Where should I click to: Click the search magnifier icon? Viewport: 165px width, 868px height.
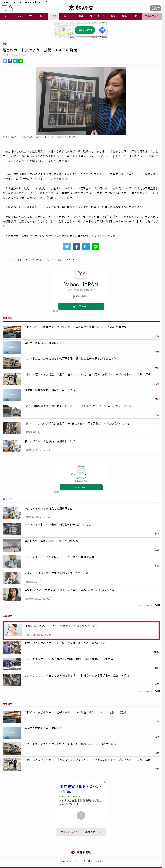point(11,7)
